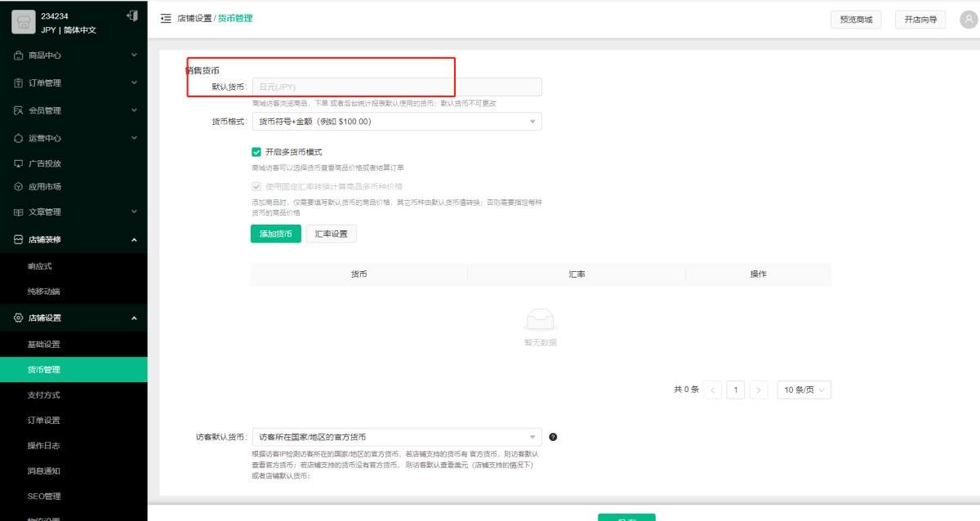Click the sidebar collapse hamburger icon
Image resolution: width=980 pixels, height=521 pixels.
coord(166,18)
